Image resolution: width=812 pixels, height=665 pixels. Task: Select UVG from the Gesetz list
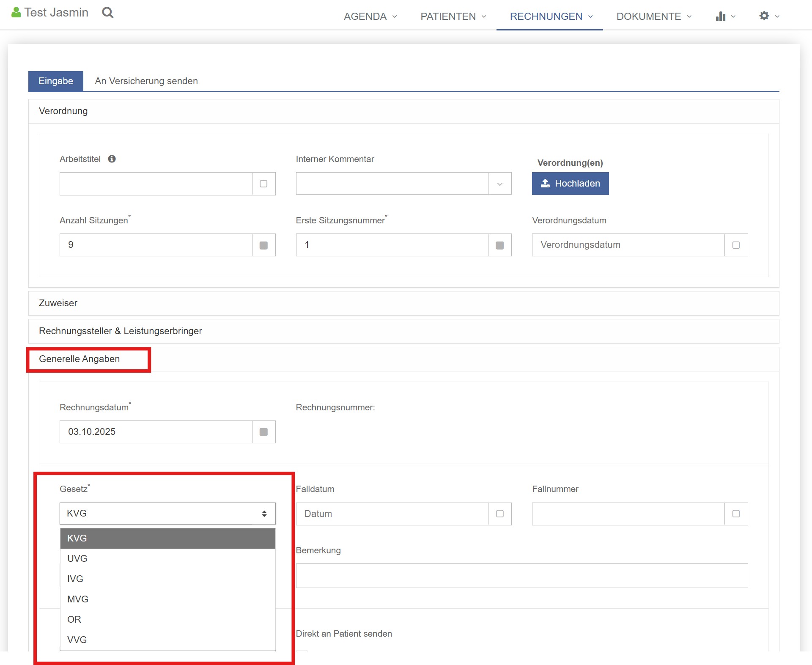pos(77,558)
